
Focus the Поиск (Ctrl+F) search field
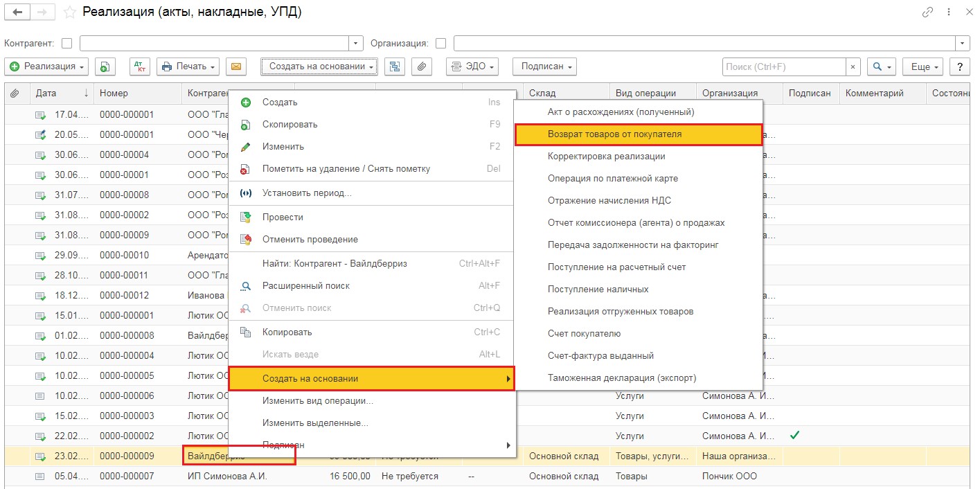784,66
